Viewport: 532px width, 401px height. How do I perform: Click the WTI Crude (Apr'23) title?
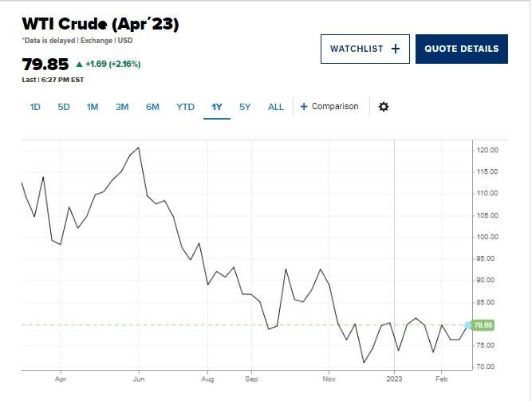point(100,24)
